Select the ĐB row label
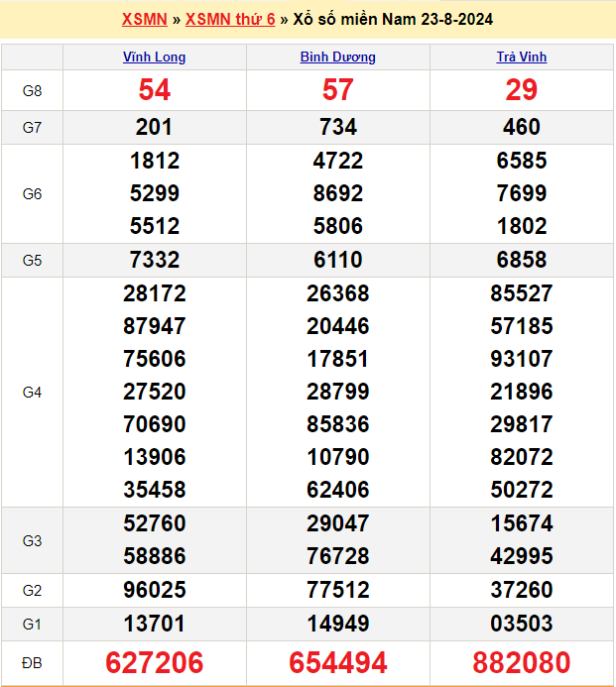The height and width of the screenshot is (687, 616). click(32, 662)
